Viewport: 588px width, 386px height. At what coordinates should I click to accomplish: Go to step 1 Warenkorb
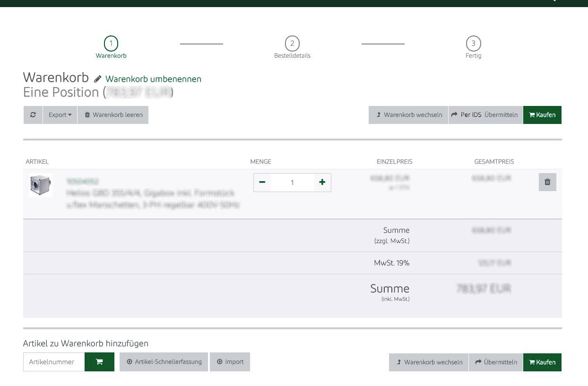point(111,48)
